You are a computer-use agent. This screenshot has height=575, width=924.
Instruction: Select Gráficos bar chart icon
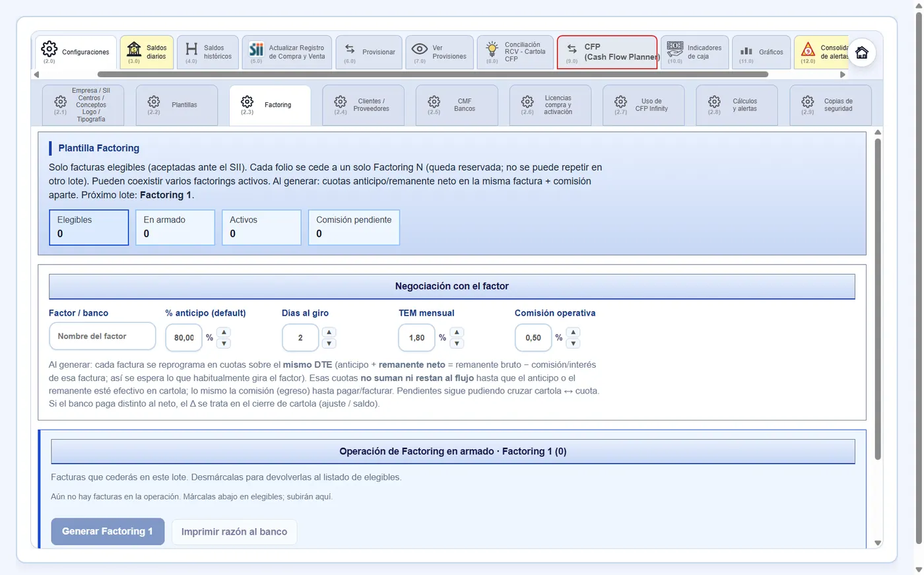[761, 52]
